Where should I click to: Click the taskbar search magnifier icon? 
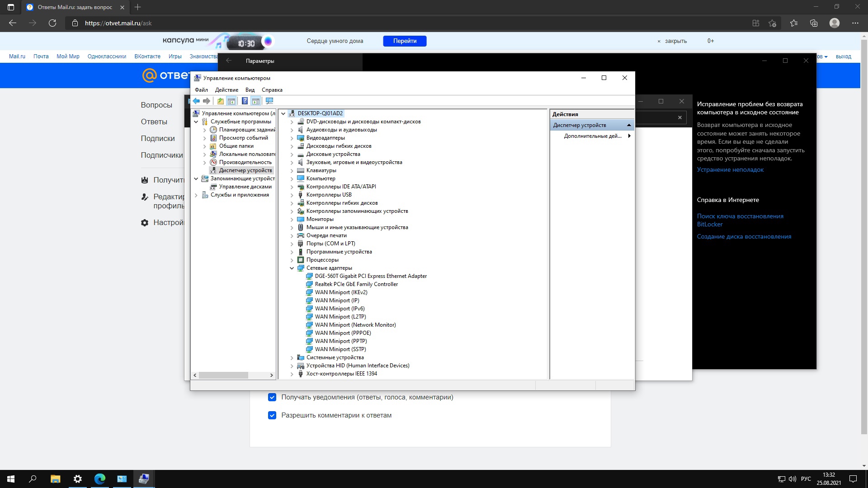[x=33, y=479]
